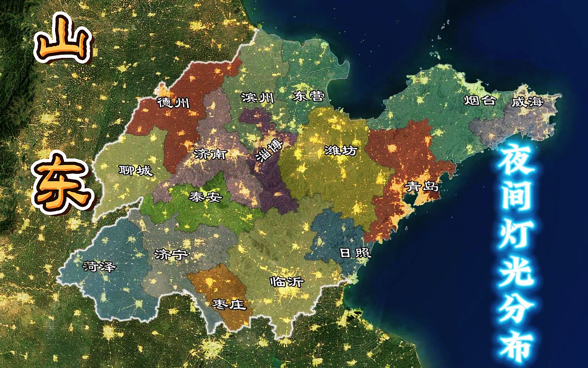Click the 济南 city label
The image size is (588, 368).
pyautogui.click(x=210, y=154)
